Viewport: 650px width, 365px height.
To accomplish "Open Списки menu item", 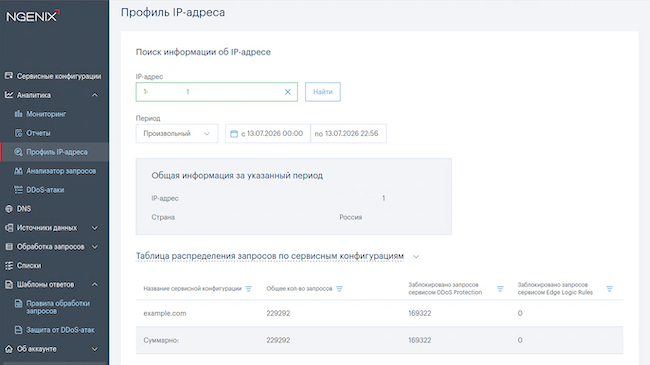I will pos(29,265).
